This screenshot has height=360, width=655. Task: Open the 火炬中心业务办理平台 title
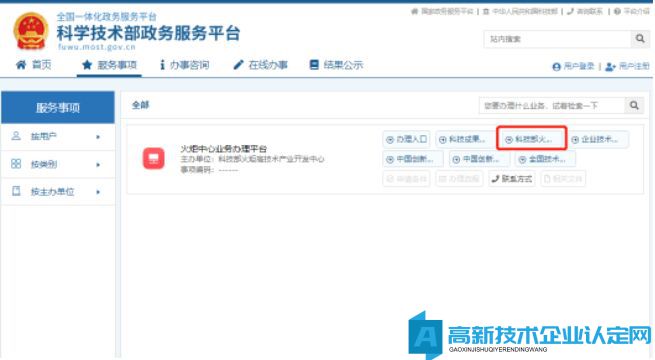pos(223,149)
